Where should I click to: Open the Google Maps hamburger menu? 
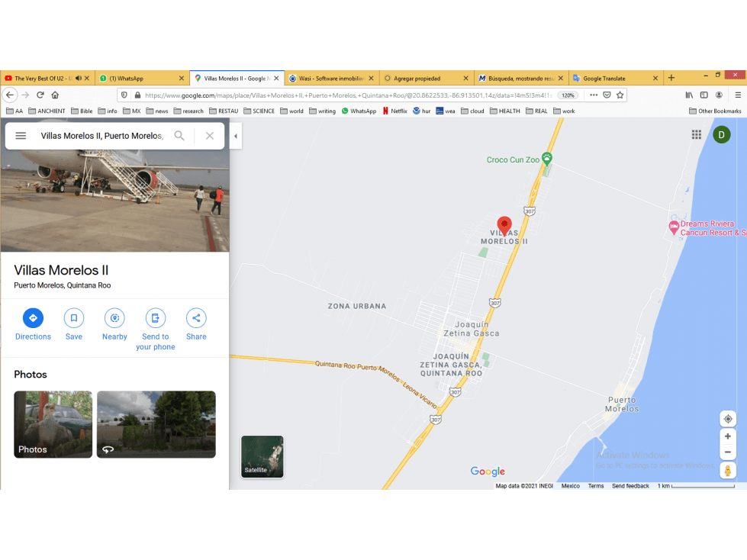[21, 136]
